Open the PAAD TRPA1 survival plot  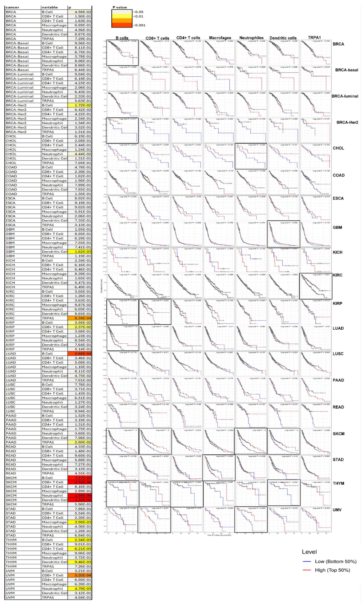click(x=316, y=390)
